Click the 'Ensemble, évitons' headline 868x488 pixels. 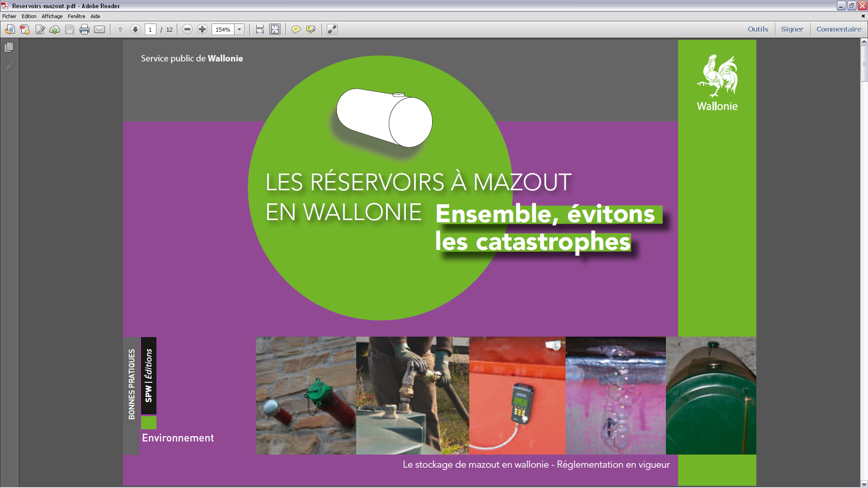(x=545, y=214)
